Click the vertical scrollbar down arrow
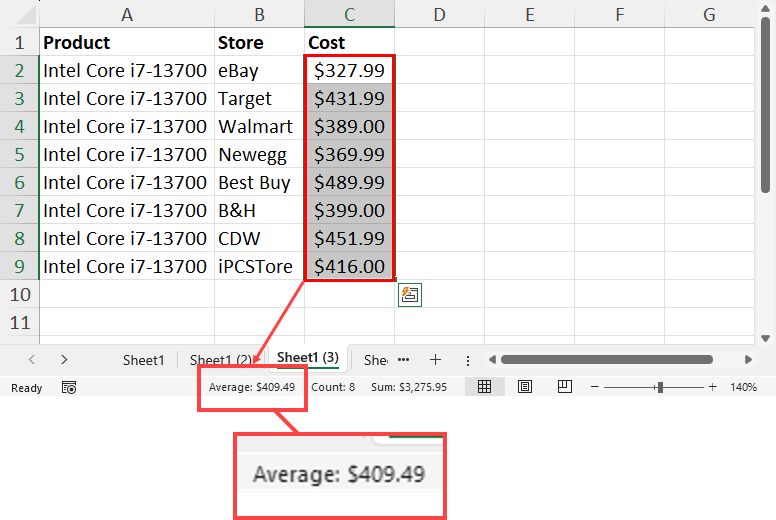Screen dimensions: 776x520 click(766, 338)
